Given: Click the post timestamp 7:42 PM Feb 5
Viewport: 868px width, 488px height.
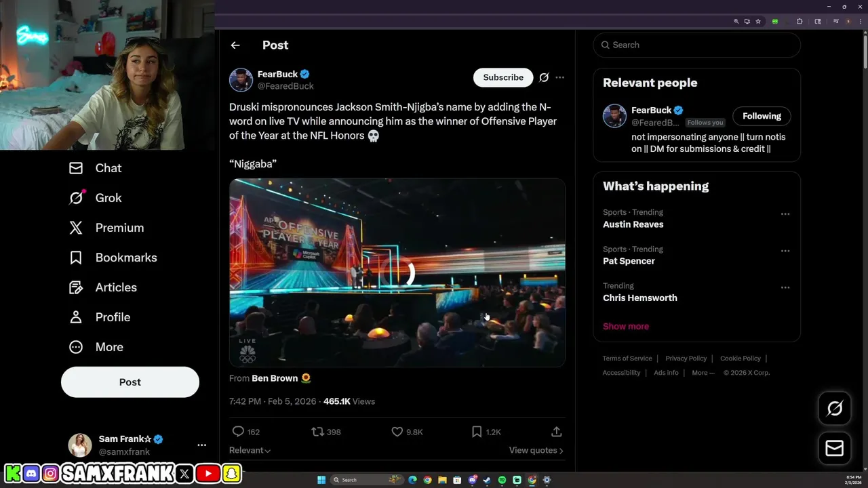Looking at the screenshot, I should click(x=273, y=401).
